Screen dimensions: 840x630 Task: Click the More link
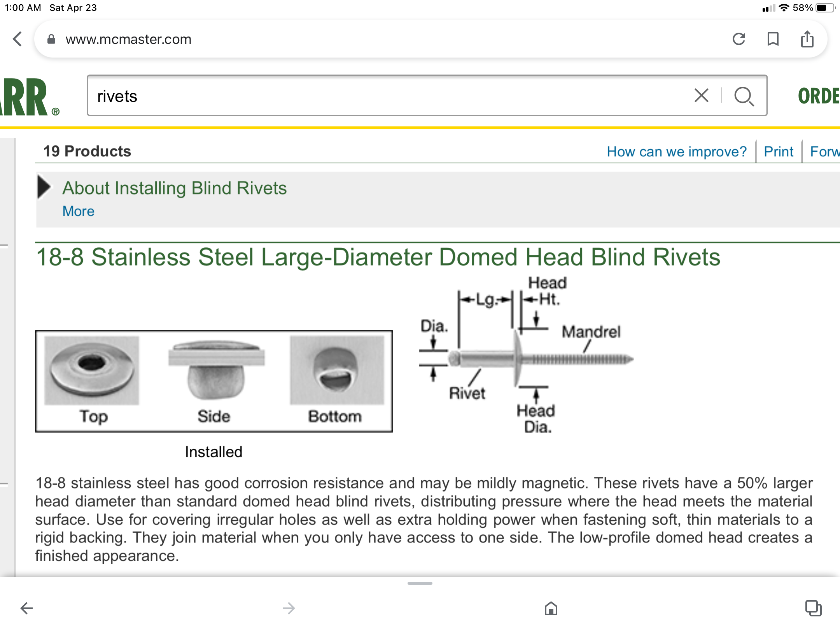[78, 211]
